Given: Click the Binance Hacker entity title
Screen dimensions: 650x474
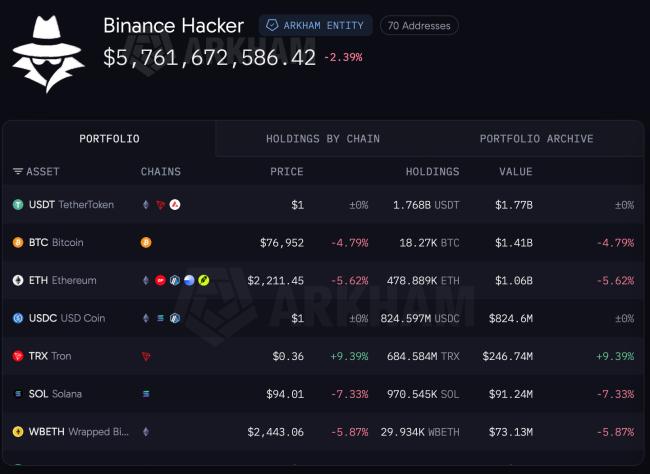Looking at the screenshot, I should [x=173, y=25].
